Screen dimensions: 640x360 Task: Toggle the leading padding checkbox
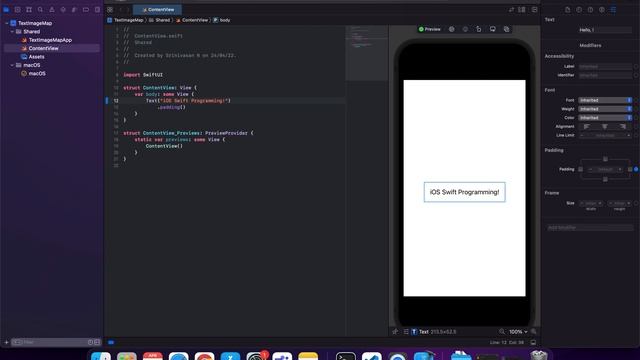pos(580,169)
